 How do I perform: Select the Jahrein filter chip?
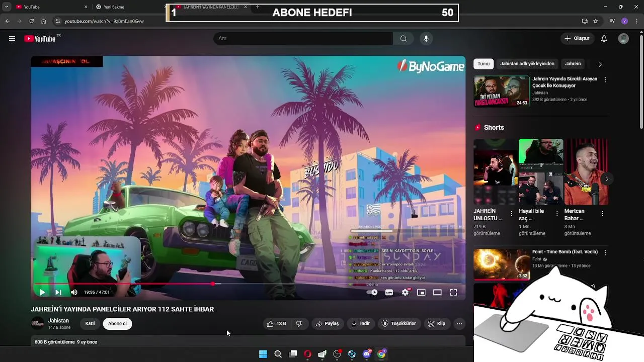(x=573, y=64)
